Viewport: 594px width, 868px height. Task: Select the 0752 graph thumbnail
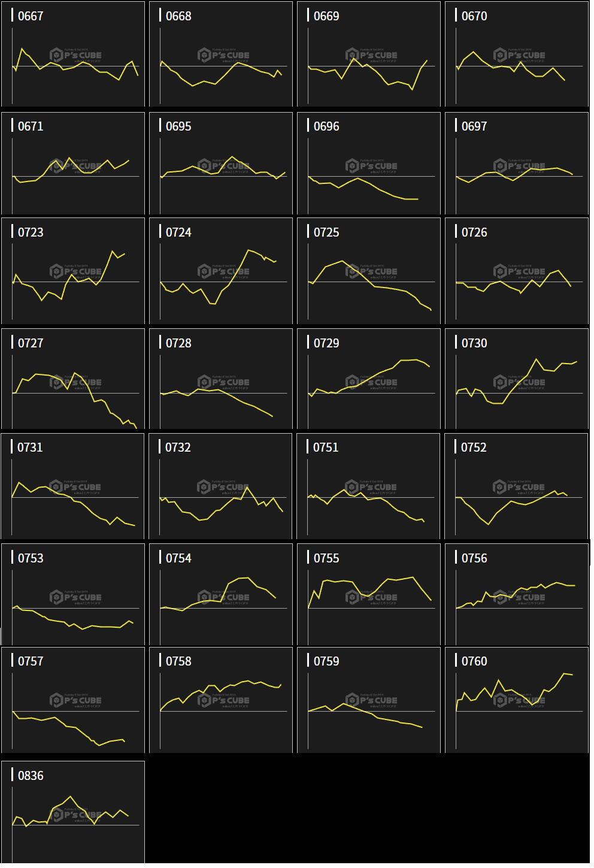tap(517, 486)
